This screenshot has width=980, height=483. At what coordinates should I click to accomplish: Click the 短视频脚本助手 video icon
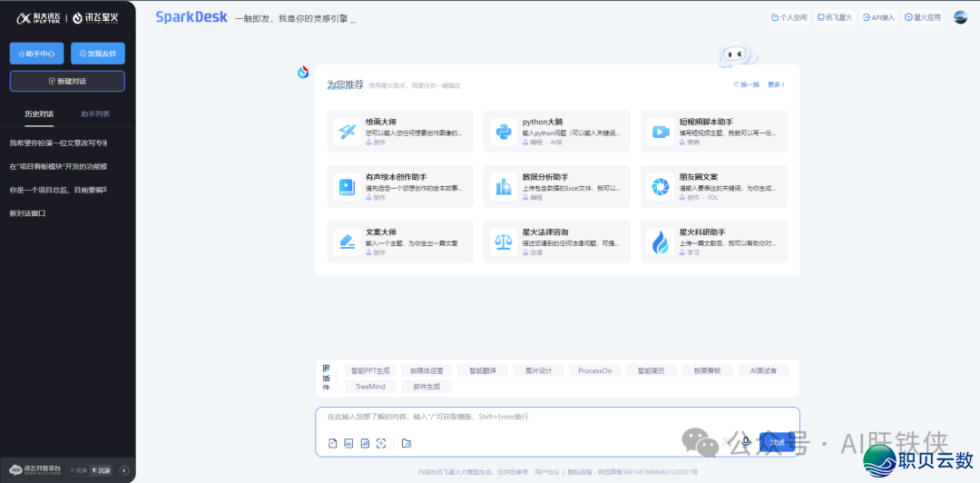pos(660,132)
